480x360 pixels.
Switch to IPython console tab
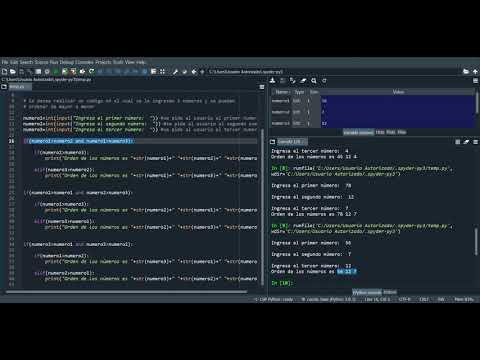[367, 292]
